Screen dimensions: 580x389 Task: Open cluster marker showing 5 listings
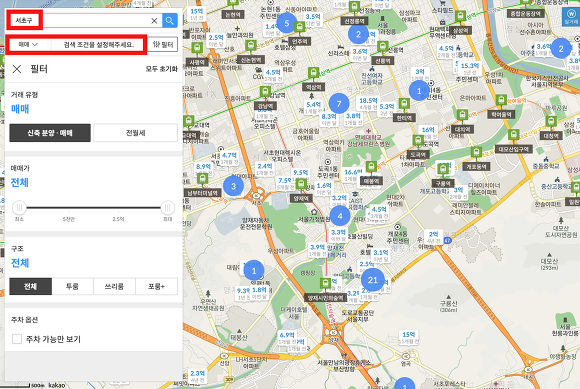(287, 23)
